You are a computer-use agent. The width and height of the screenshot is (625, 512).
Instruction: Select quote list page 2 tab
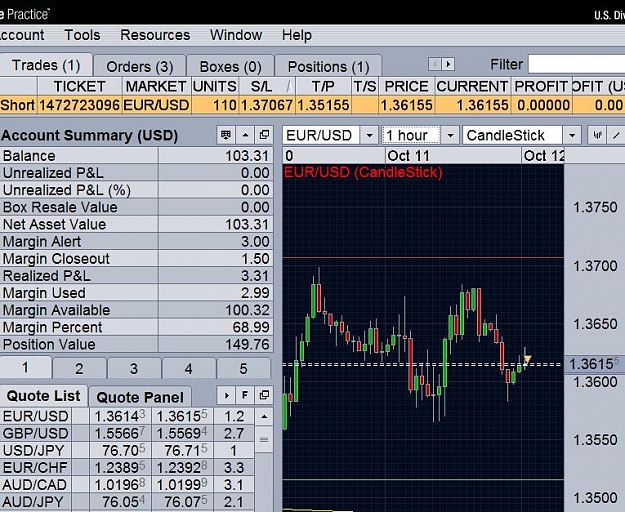pyautogui.click(x=79, y=369)
